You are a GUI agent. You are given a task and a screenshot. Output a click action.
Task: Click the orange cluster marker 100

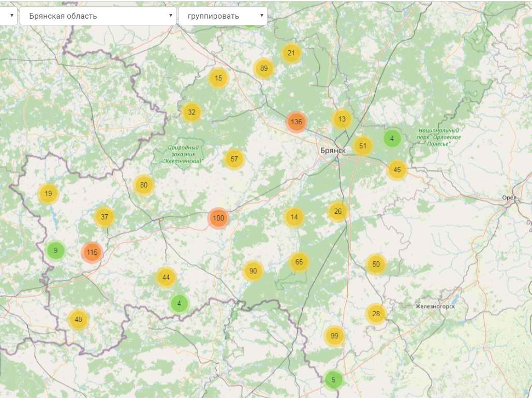pos(218,218)
